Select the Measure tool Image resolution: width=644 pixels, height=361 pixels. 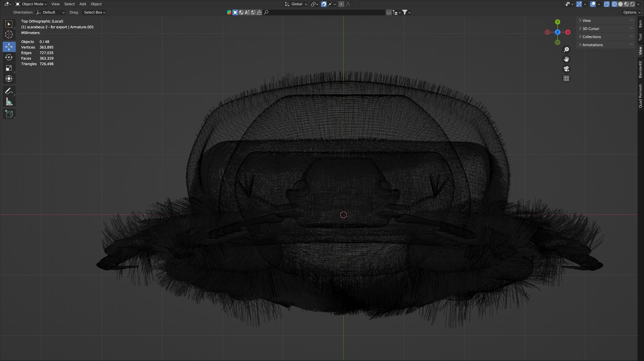click(x=9, y=102)
